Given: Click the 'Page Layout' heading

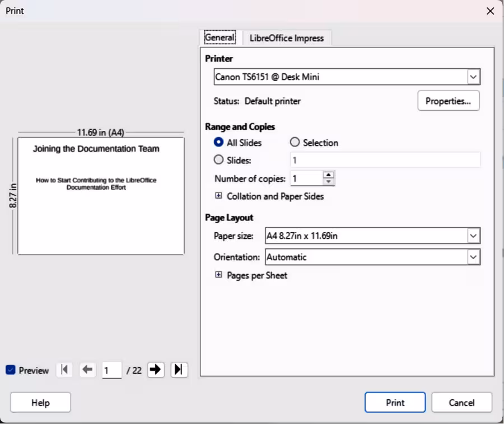Looking at the screenshot, I should pos(229,218).
